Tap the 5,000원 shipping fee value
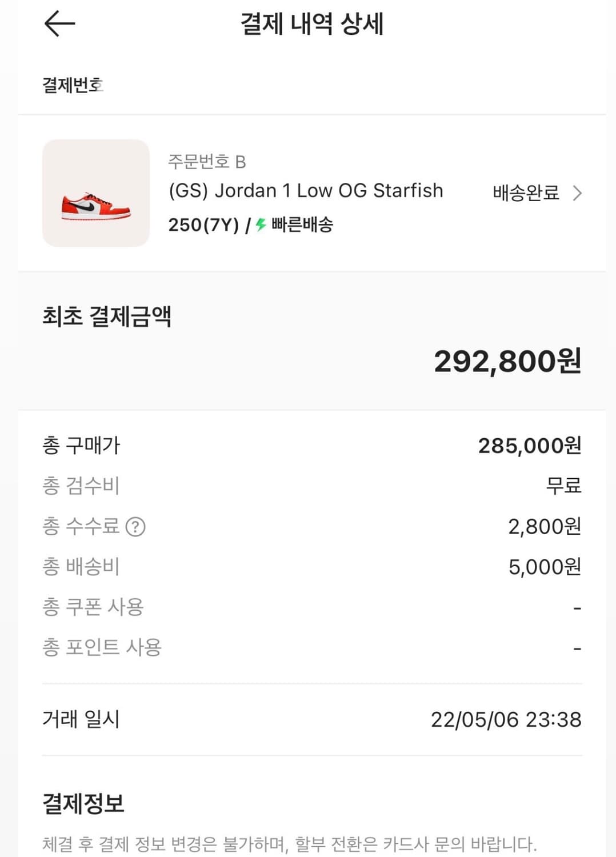The height and width of the screenshot is (857, 616). pyautogui.click(x=545, y=567)
